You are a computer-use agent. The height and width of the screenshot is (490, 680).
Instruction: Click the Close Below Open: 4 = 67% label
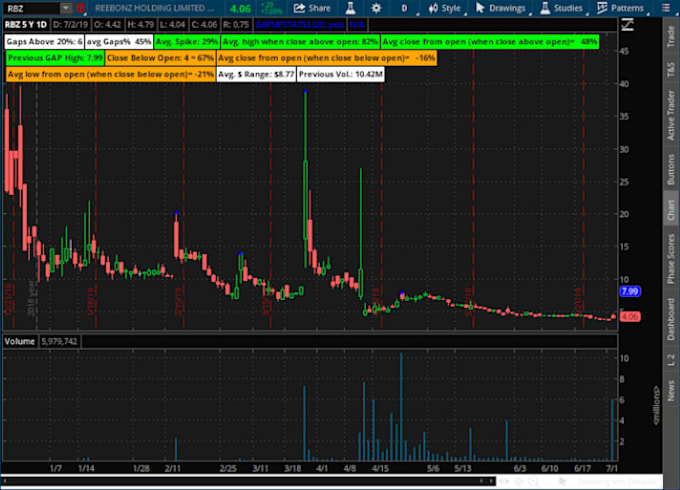click(160, 58)
